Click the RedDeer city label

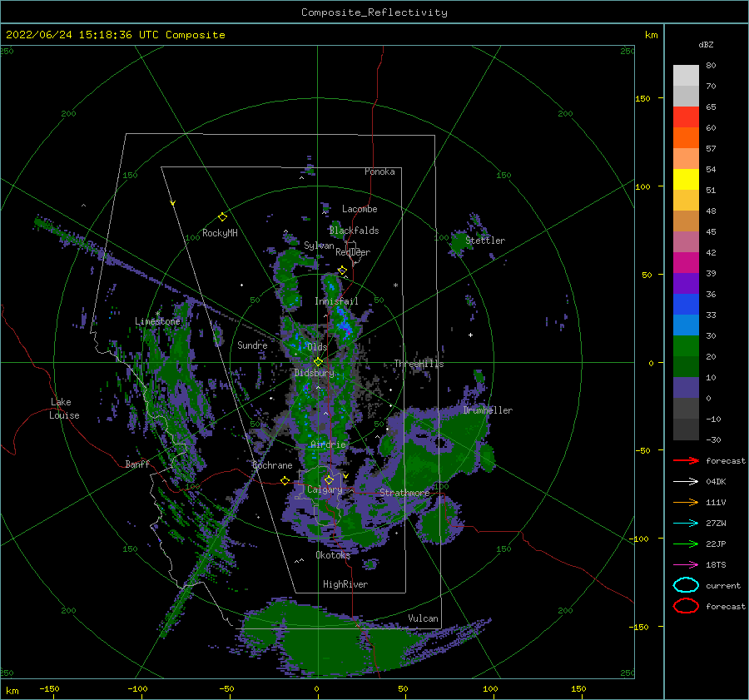click(353, 252)
